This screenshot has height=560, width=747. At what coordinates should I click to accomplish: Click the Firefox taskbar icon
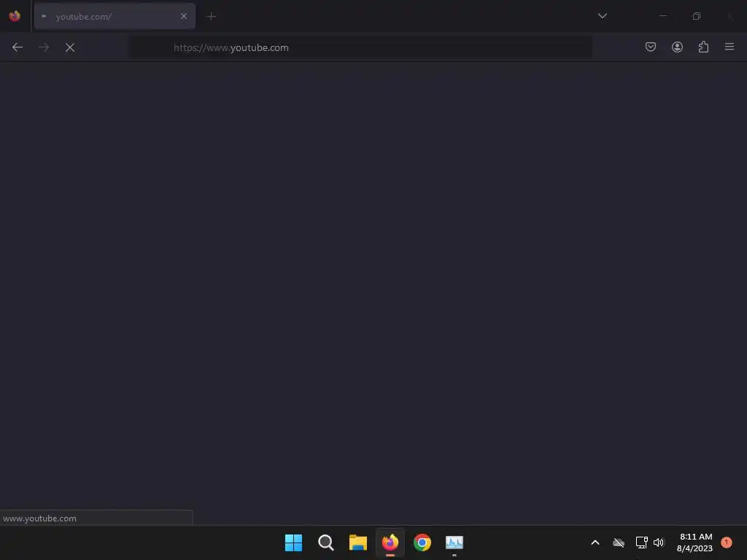coord(390,542)
